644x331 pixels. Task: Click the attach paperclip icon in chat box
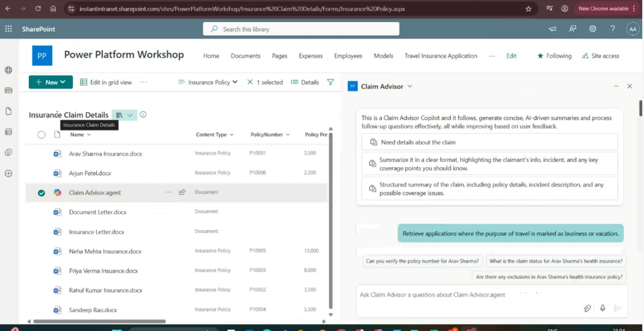tap(587, 308)
